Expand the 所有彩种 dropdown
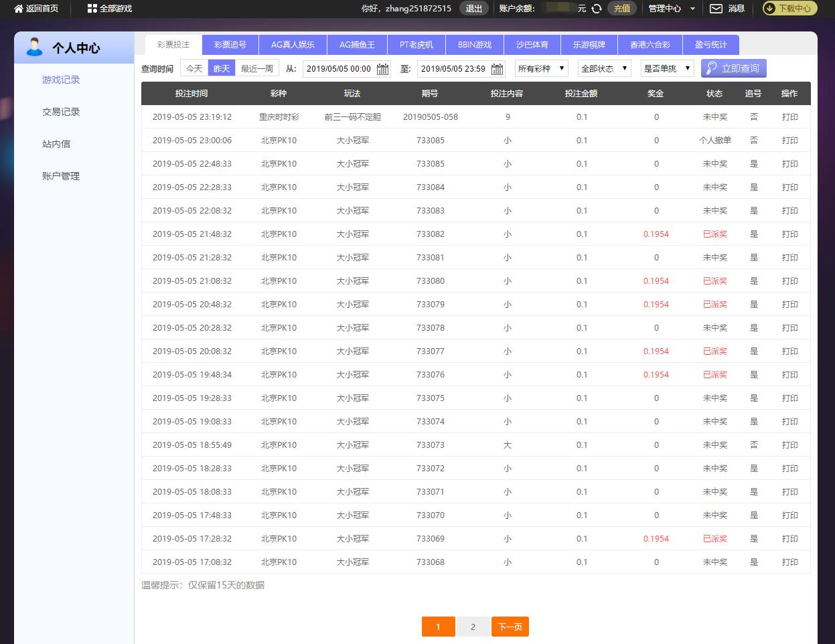This screenshot has height=644, width=835. (x=542, y=68)
